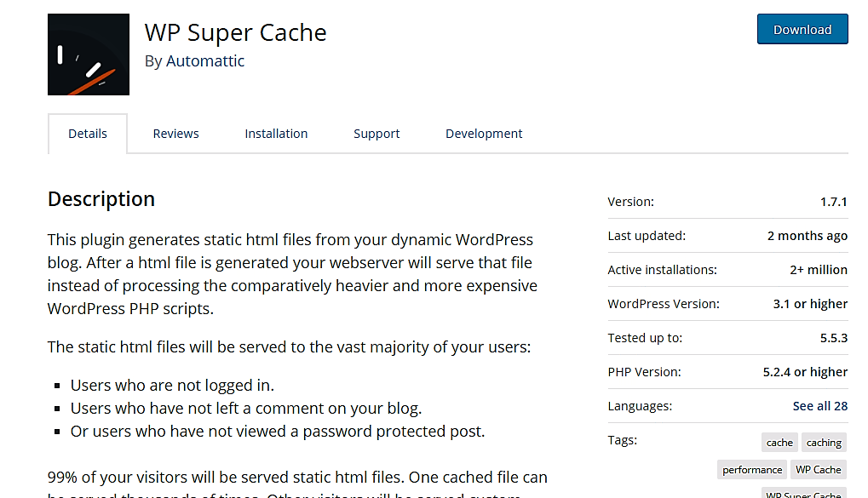Click the WP Super Cache plugin title
This screenshot has width=868, height=498.
tap(236, 33)
